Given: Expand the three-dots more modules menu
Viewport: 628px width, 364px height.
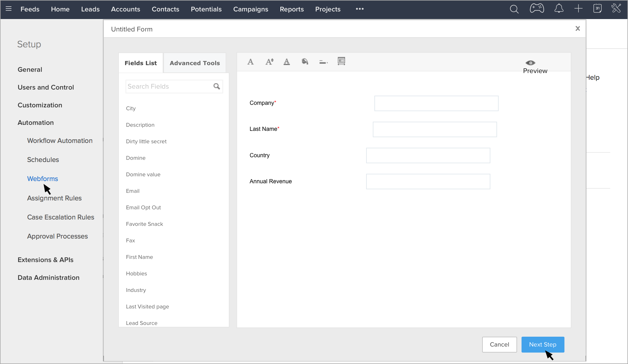Looking at the screenshot, I should point(359,9).
